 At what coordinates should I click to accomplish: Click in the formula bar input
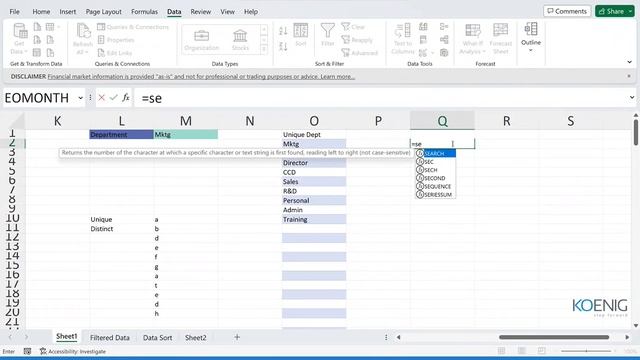(x=380, y=98)
